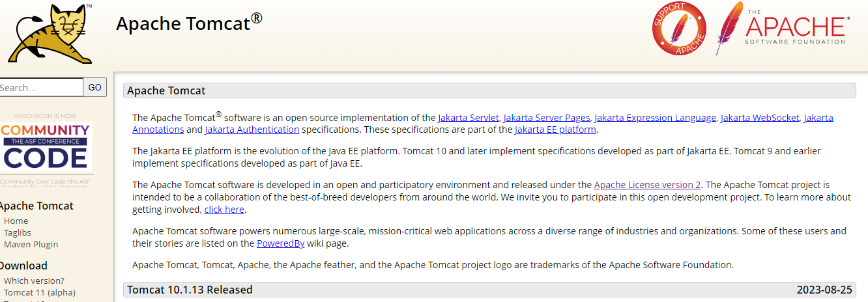
Task: Open the Apache Software Foundation logo
Action: pyautogui.click(x=782, y=29)
